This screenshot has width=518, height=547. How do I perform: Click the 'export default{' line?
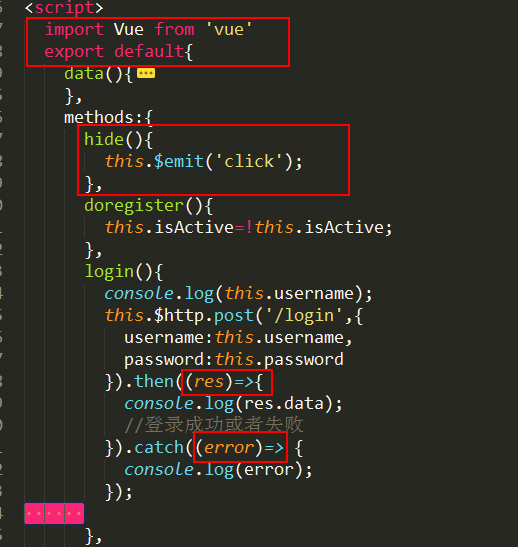[119, 52]
